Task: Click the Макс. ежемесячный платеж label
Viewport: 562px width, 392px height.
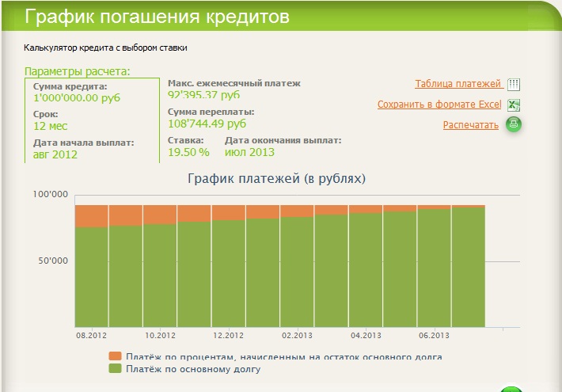Action: point(234,84)
